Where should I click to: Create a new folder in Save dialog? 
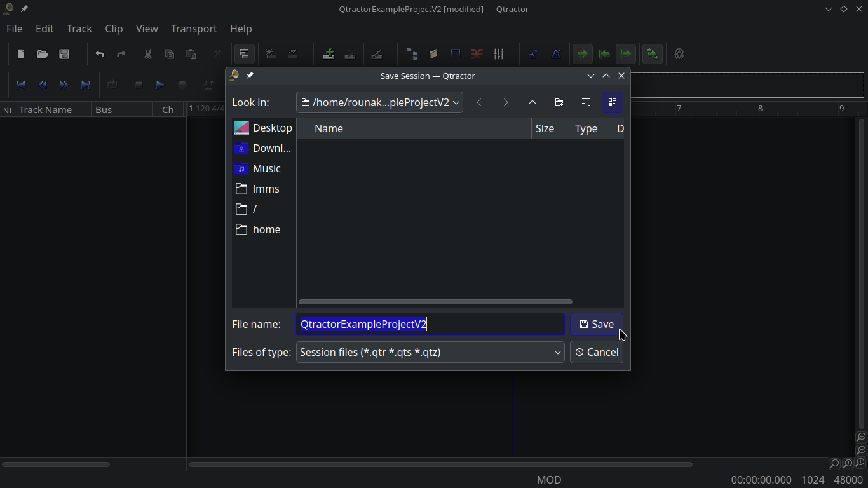point(559,102)
